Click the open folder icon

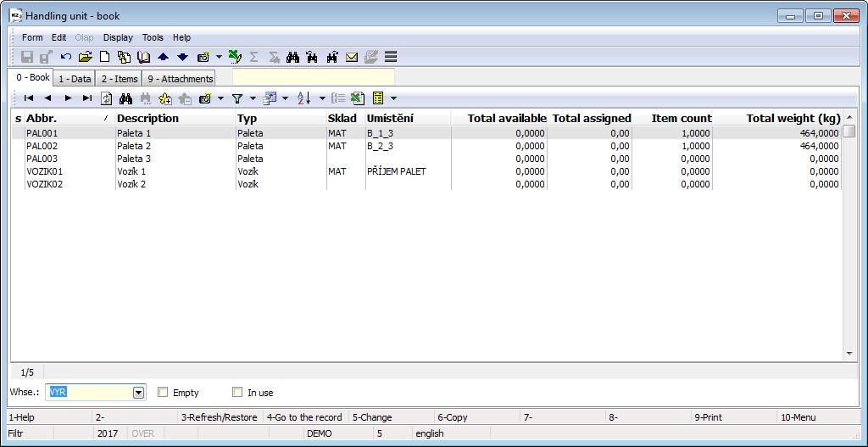coord(85,57)
